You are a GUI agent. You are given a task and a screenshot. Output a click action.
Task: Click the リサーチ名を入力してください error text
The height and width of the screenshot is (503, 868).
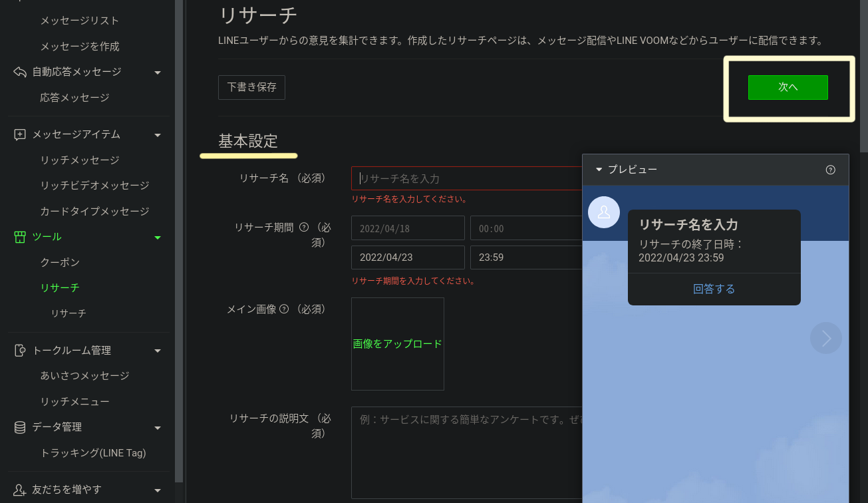pos(409,199)
